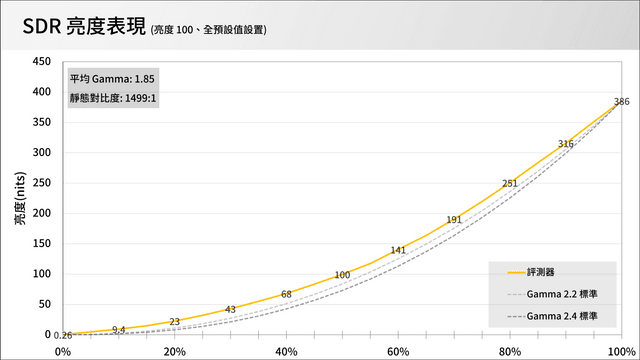This screenshot has width=640, height=360.
Task: Click the y-axis title '亮度(nits)'
Action: [20, 198]
